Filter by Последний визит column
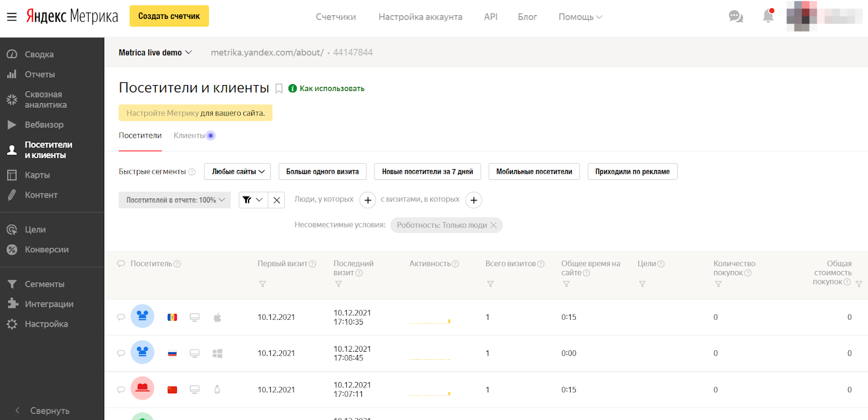This screenshot has width=868, height=420. click(339, 284)
